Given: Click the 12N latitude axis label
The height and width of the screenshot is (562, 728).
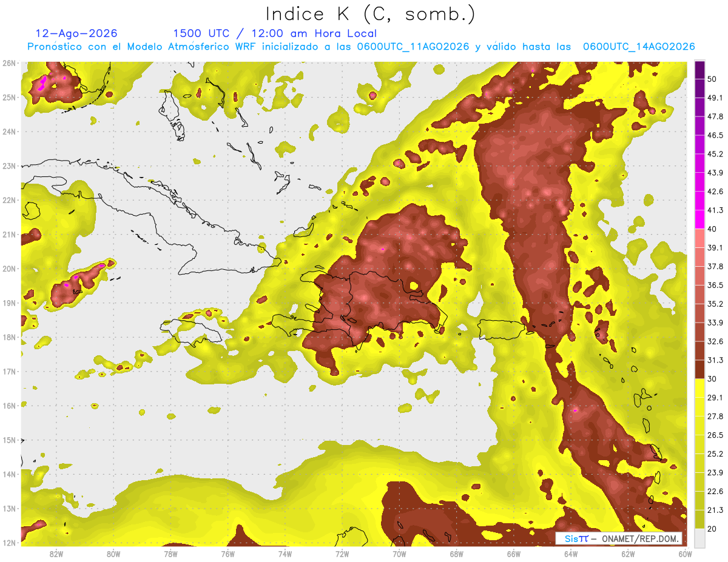Looking at the screenshot, I should 8,543.
